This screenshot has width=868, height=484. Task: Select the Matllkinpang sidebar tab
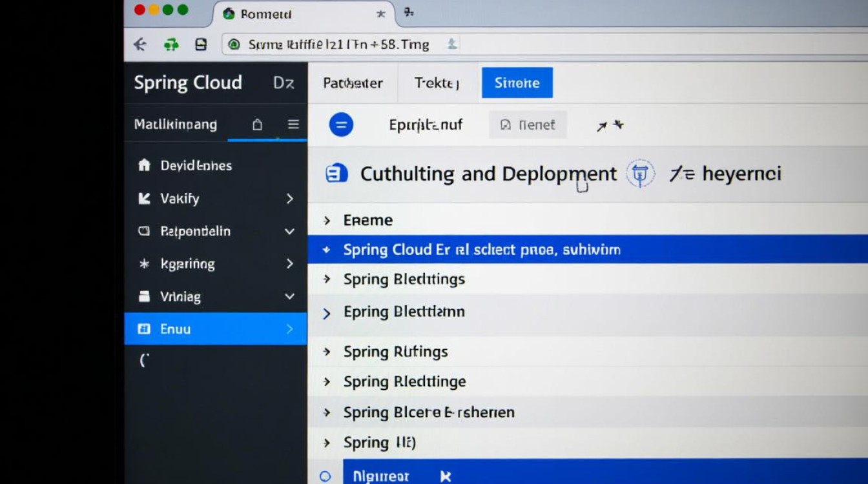(x=176, y=125)
